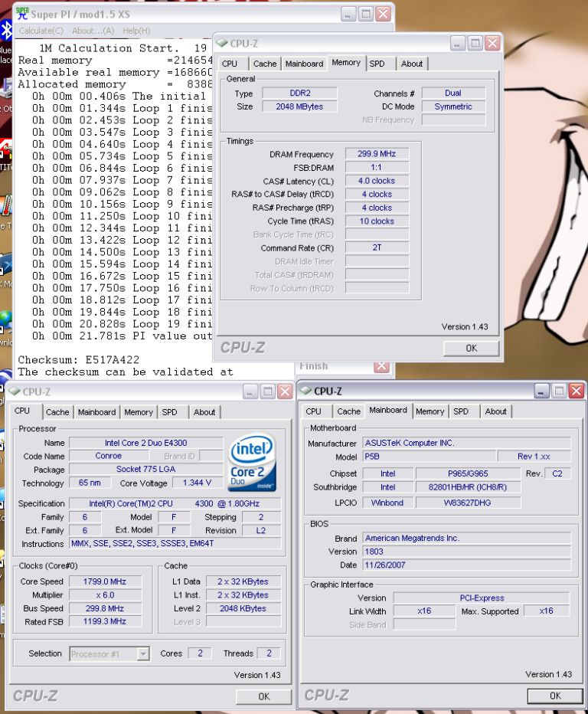
Task: Open SPD tab in processor CPU-Z window
Action: pyautogui.click(x=169, y=412)
